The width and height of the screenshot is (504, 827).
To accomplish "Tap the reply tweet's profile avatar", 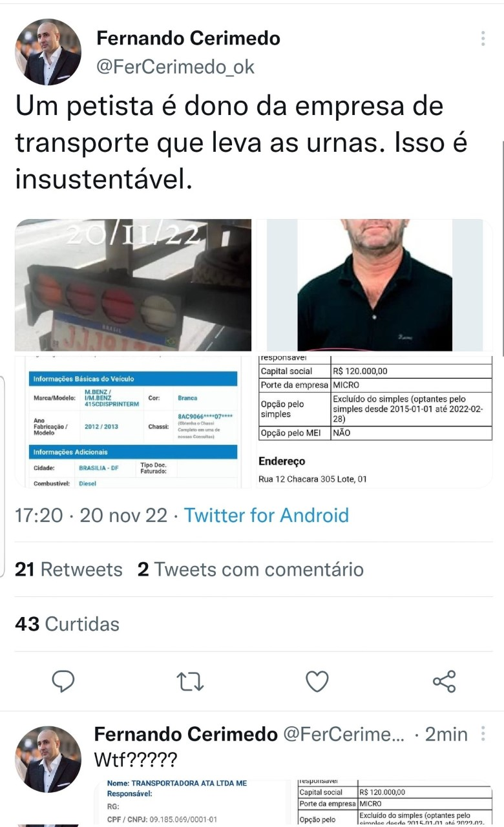I will coord(48,759).
